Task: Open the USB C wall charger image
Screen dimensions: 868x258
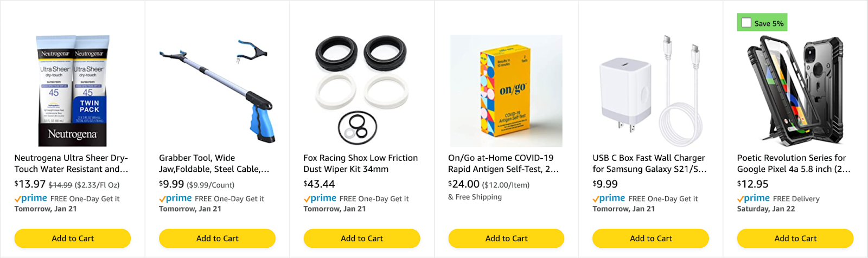Action: [651, 91]
